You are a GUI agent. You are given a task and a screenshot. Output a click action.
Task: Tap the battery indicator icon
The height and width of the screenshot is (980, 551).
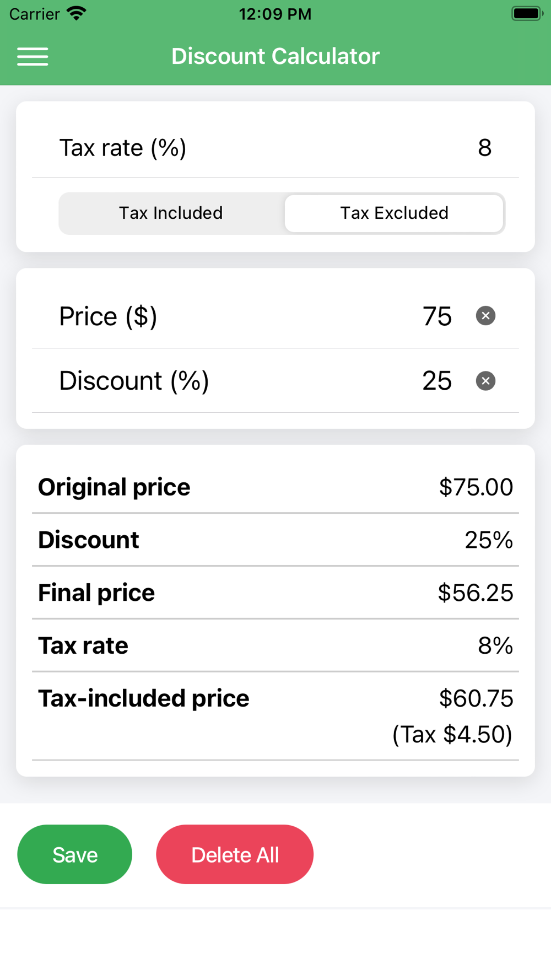527,14
